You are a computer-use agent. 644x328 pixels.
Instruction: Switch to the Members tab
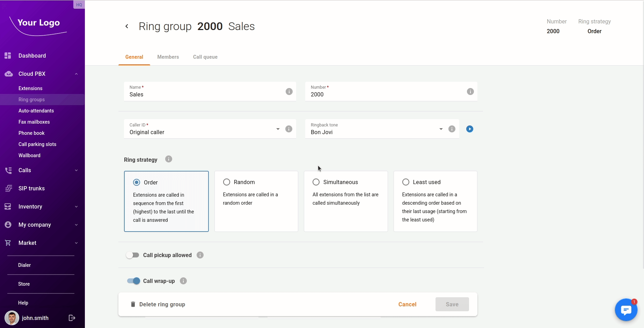coord(168,57)
